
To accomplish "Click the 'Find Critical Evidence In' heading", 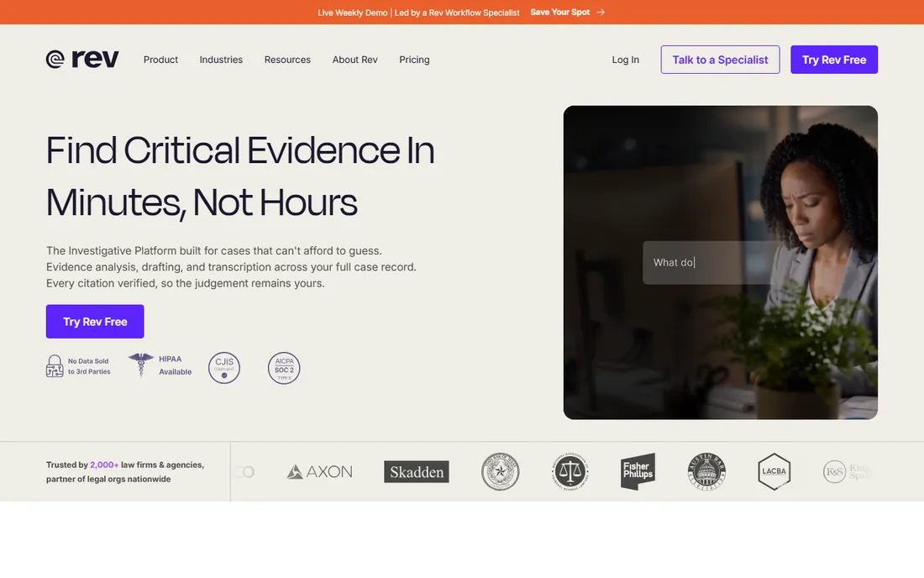I will pos(240,150).
